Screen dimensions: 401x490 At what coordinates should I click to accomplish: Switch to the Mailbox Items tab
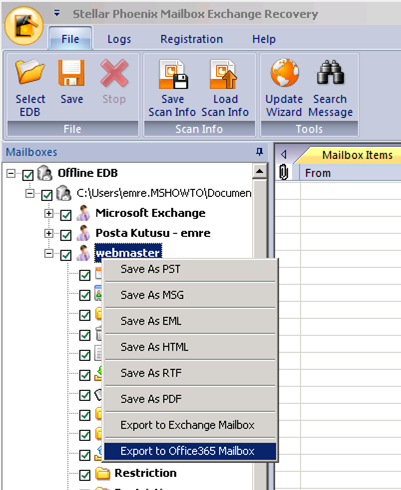(357, 155)
